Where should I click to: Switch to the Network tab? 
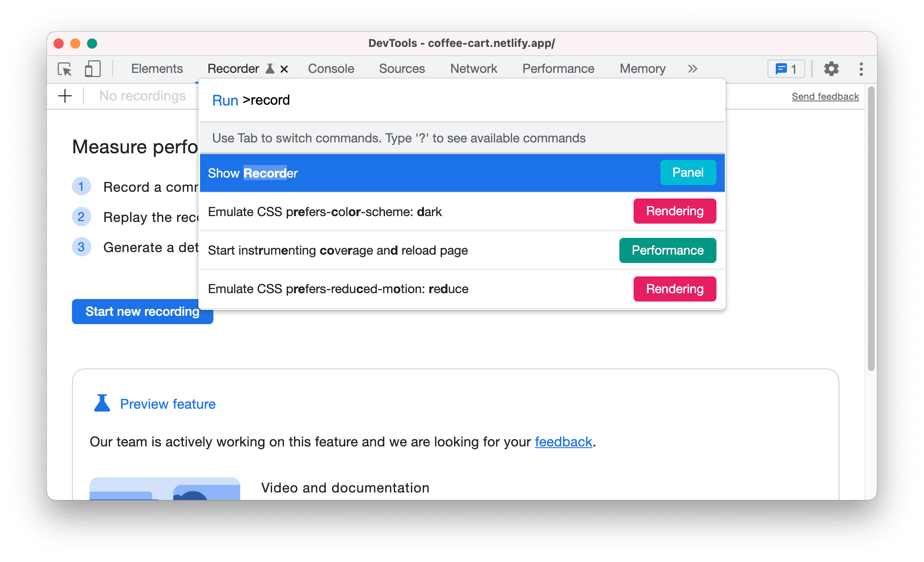click(473, 68)
